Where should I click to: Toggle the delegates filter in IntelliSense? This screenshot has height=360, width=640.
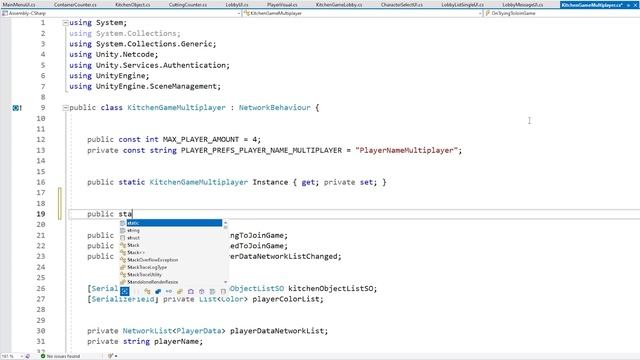pos(191,291)
